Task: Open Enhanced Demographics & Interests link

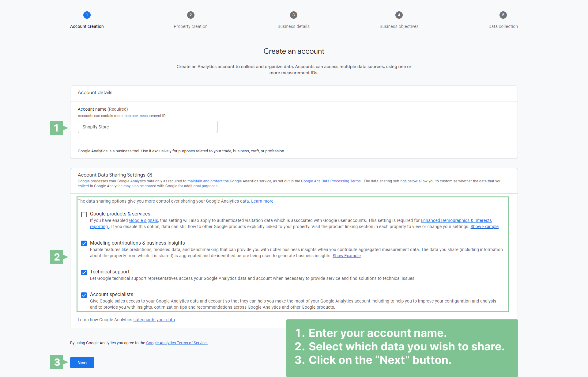Action: [x=456, y=220]
